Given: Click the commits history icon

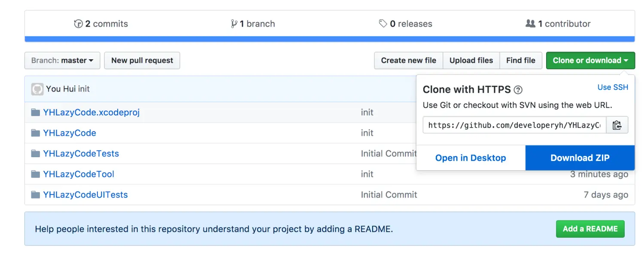Looking at the screenshot, I should (78, 24).
